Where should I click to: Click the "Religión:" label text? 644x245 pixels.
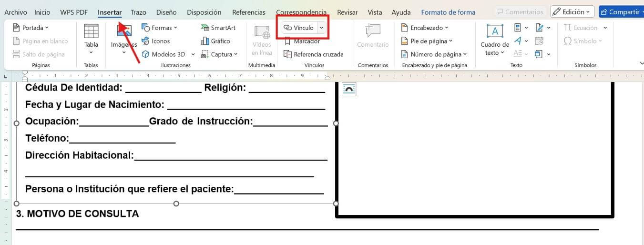[225, 88]
